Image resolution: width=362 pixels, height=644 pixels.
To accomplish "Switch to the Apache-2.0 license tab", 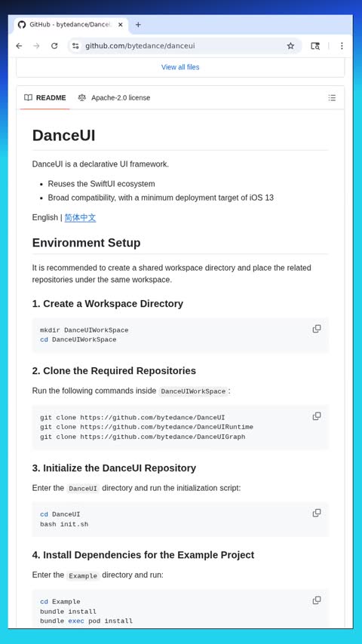I will coord(114,98).
